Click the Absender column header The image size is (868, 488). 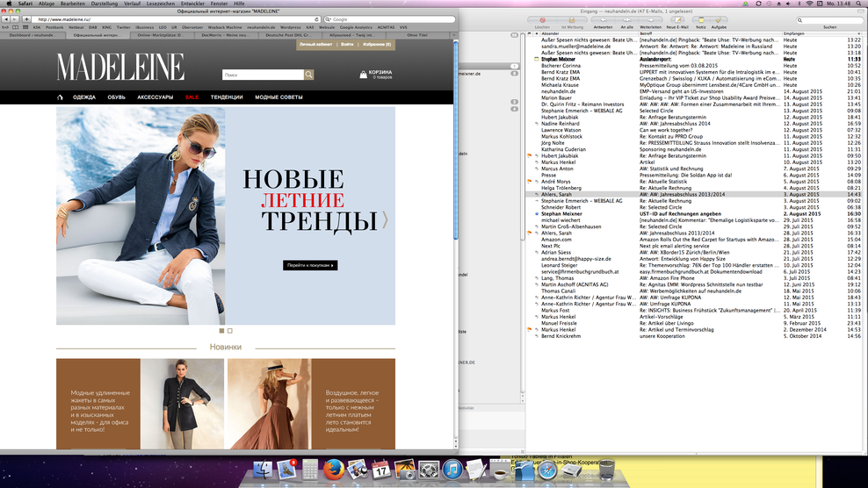pos(587,33)
